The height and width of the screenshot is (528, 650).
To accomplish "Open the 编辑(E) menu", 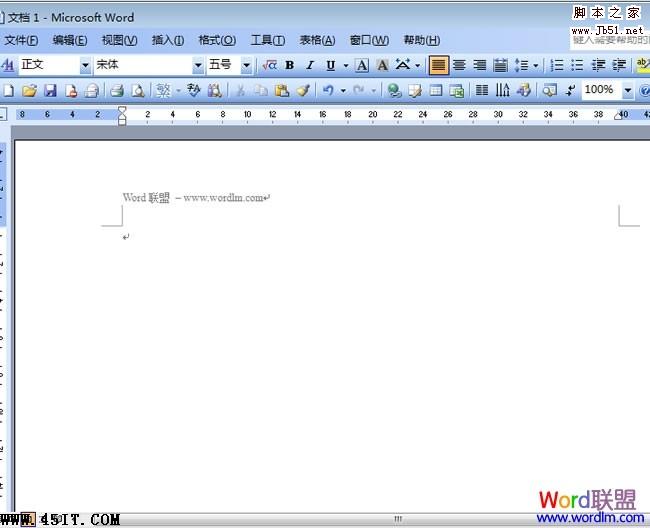I will tap(70, 40).
